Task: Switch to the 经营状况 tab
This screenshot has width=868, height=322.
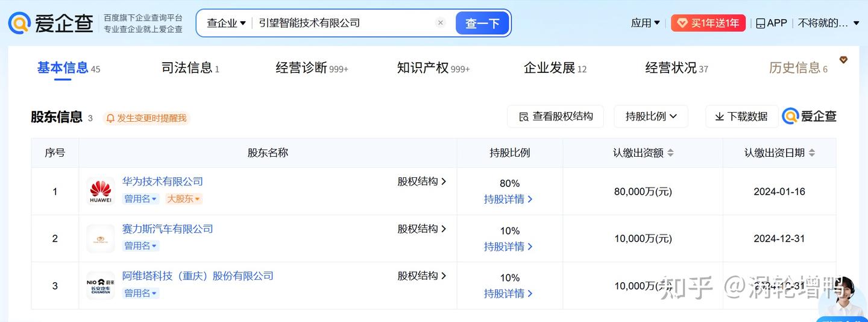Action: 676,68
